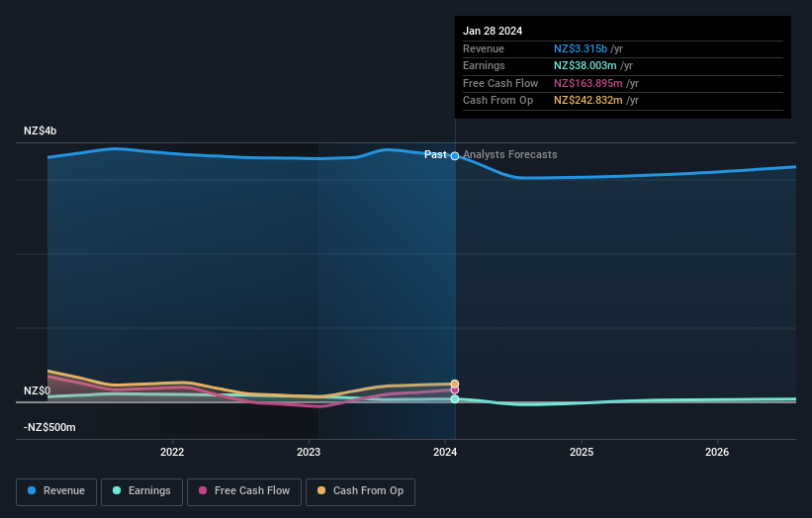Click the NZ$0 y-axis label
Viewport: 812px width, 518px height.
38,390
